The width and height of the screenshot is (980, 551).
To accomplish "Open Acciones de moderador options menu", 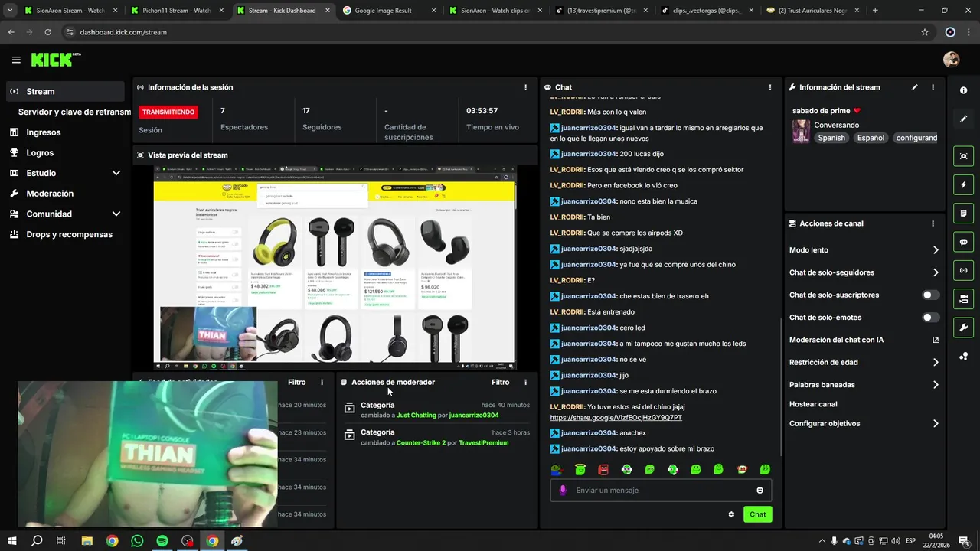I will 525,382.
